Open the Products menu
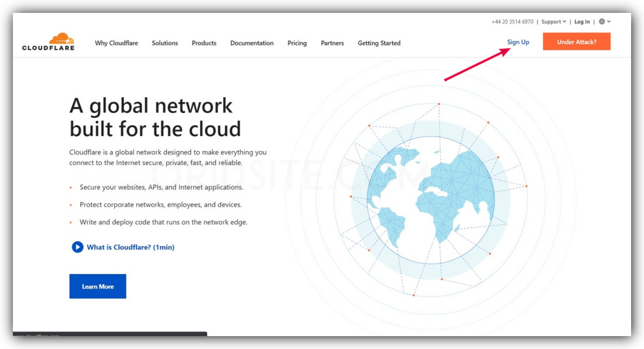This screenshot has height=349, width=644. point(204,43)
